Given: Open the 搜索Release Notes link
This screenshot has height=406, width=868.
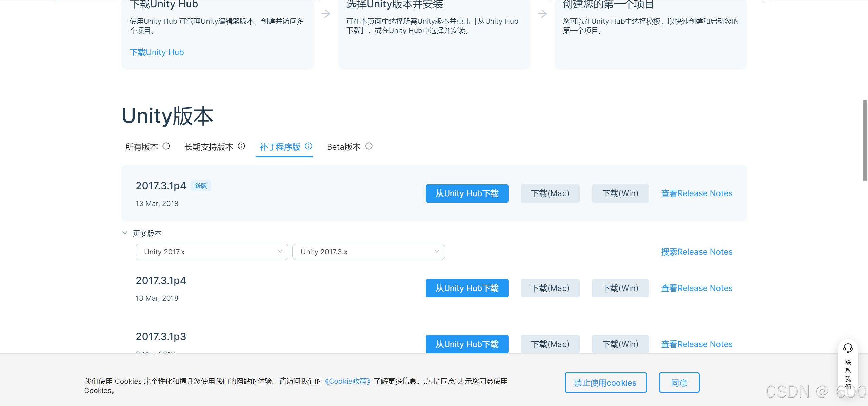Looking at the screenshot, I should click(697, 252).
